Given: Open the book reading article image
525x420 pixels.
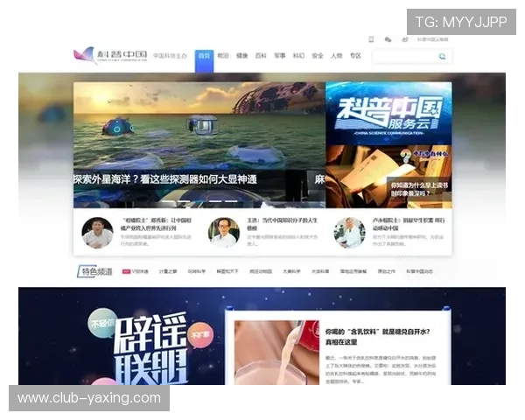Looking at the screenshot, I should tap(388, 177).
